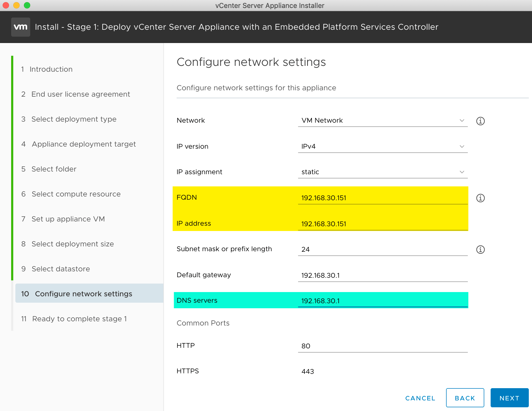Open the Select datastore step
The image size is (532, 411).
click(x=60, y=269)
